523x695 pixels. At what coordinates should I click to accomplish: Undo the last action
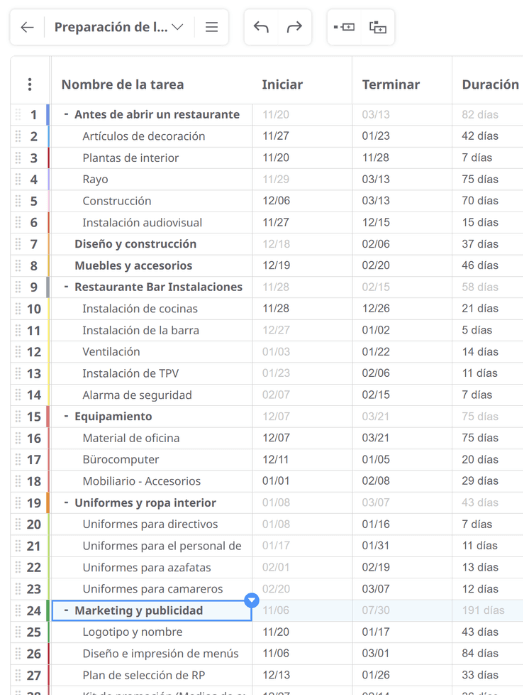261,27
